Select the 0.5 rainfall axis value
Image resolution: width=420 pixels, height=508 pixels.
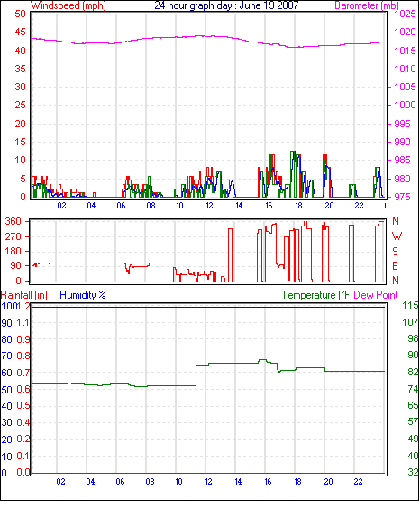pos(23,406)
